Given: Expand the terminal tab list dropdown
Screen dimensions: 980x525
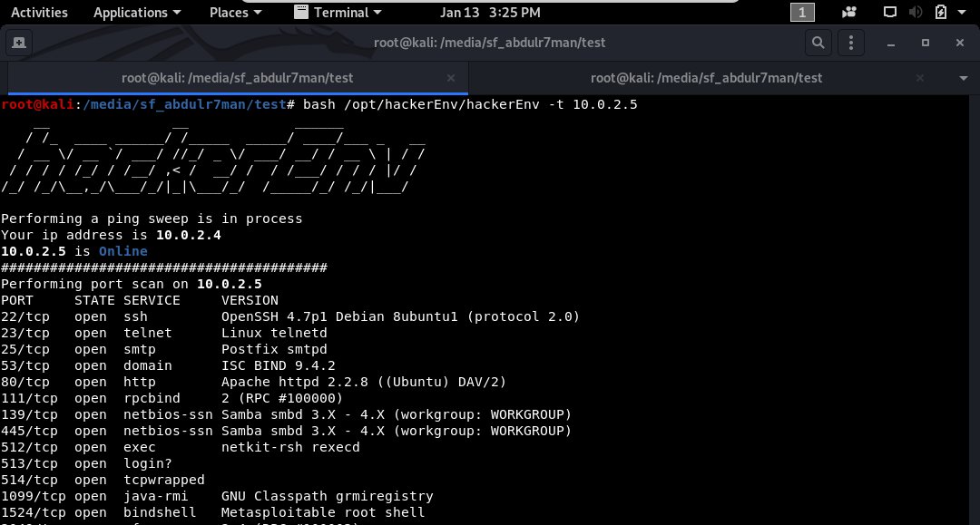Looking at the screenshot, I should click(963, 78).
